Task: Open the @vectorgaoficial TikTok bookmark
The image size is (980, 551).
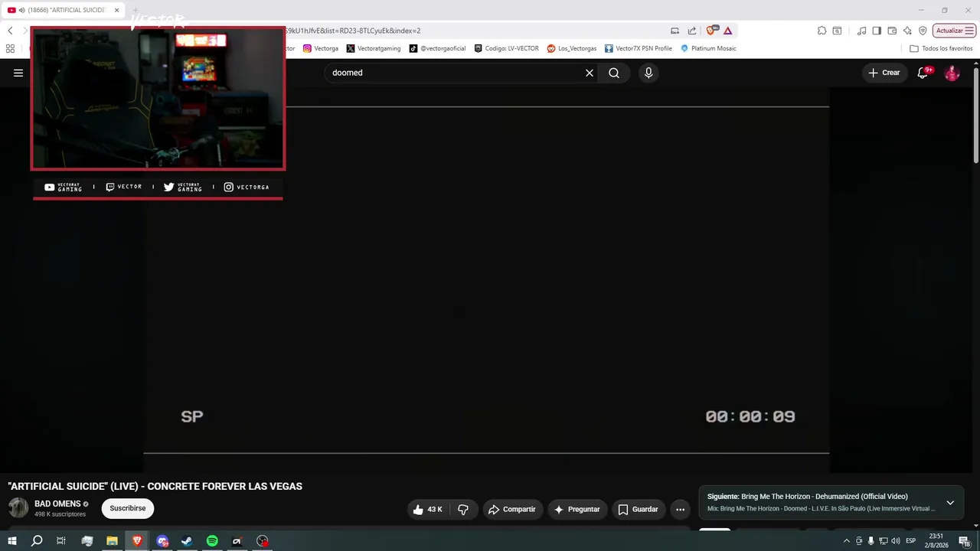Action: coord(437,48)
